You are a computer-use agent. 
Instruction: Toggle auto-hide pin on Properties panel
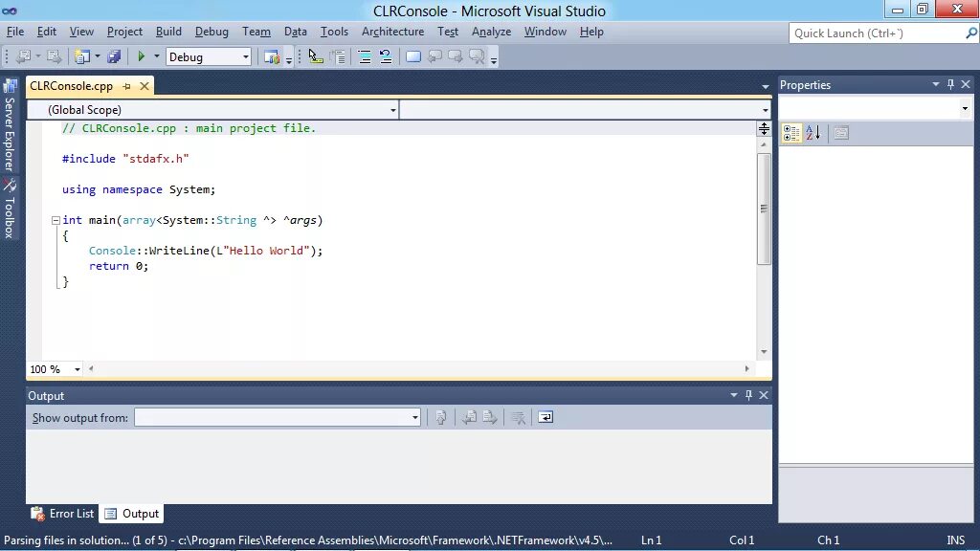pos(950,84)
